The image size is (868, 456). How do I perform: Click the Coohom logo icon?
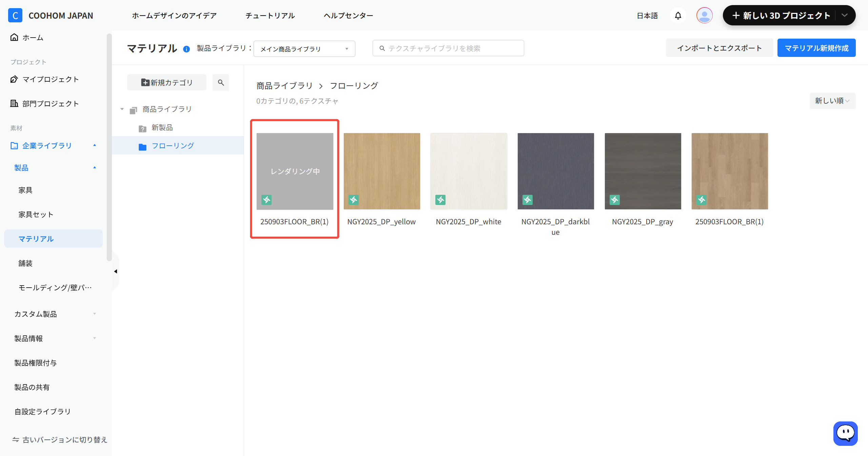(15, 16)
